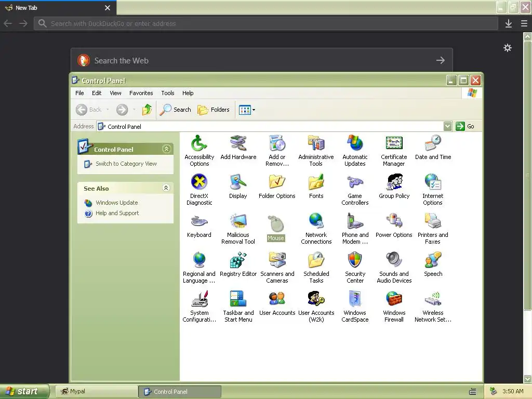Click the Control Panel address field
Viewport: 532px width, 399px height.
click(x=270, y=126)
